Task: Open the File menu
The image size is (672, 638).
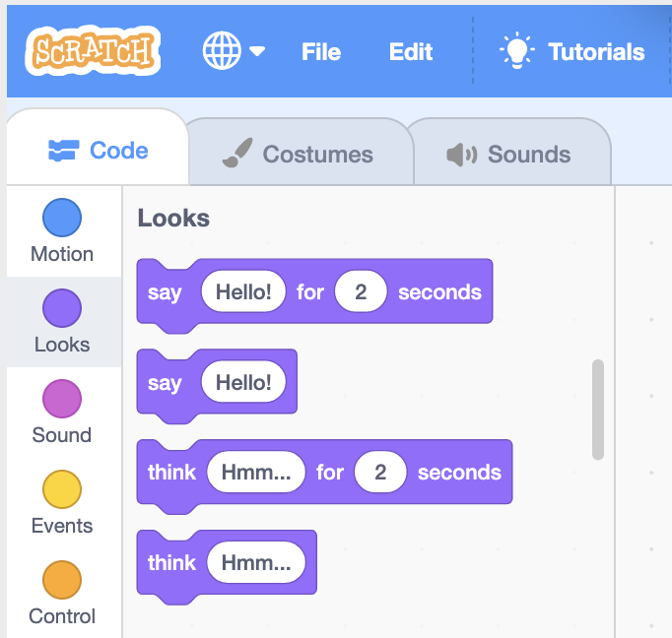Action: [321, 52]
